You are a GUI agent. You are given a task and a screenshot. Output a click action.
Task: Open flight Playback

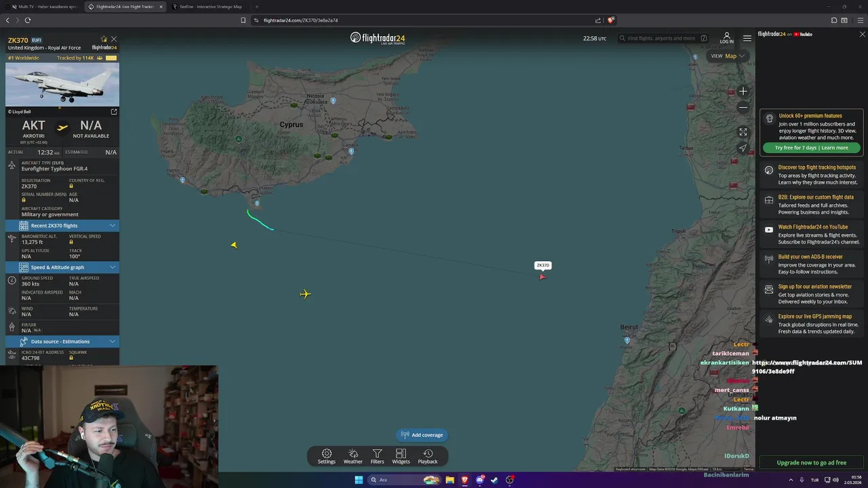[x=427, y=456]
